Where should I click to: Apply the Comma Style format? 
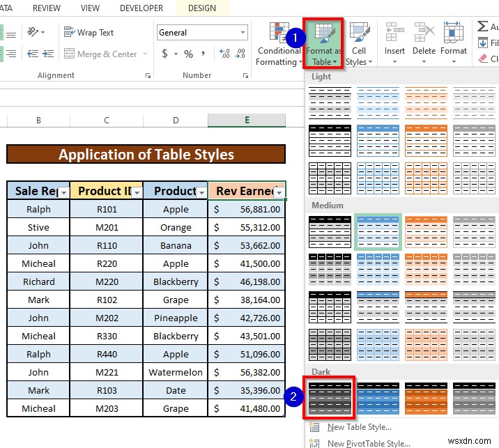(203, 54)
